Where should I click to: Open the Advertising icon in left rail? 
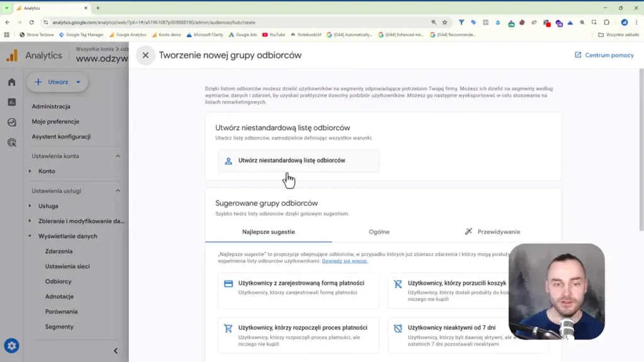point(11,143)
